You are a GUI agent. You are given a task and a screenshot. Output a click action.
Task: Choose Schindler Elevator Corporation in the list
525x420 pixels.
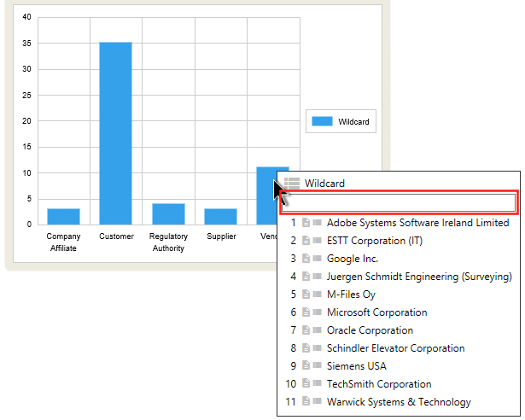pyautogui.click(x=395, y=348)
